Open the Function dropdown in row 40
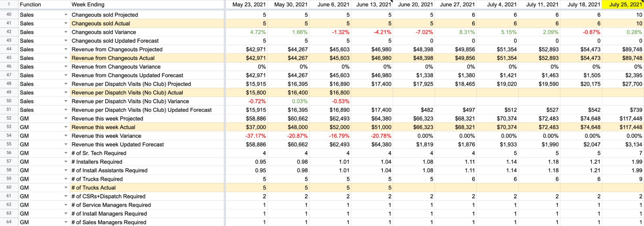 66,15
